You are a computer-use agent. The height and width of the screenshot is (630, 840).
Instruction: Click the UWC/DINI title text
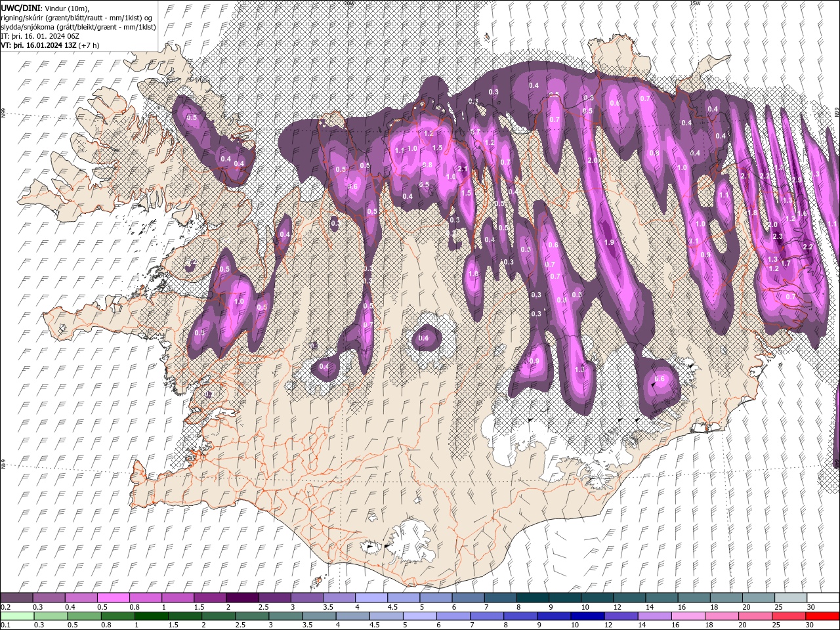[x=20, y=7]
